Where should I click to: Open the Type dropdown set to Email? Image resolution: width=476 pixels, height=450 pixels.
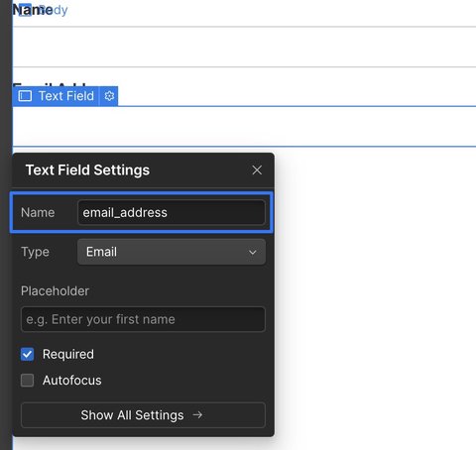click(172, 252)
